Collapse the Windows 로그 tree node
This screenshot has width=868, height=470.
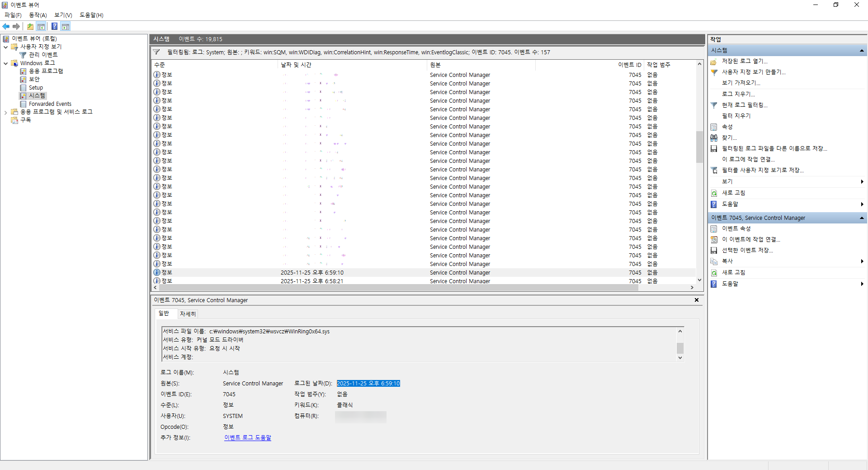coord(5,63)
